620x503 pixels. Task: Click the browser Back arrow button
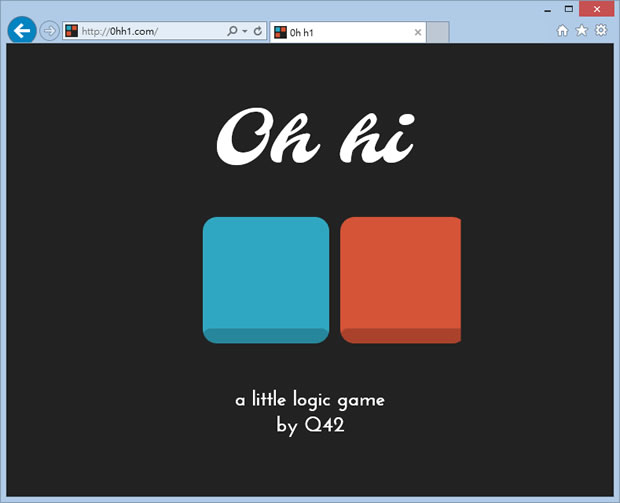[x=22, y=30]
